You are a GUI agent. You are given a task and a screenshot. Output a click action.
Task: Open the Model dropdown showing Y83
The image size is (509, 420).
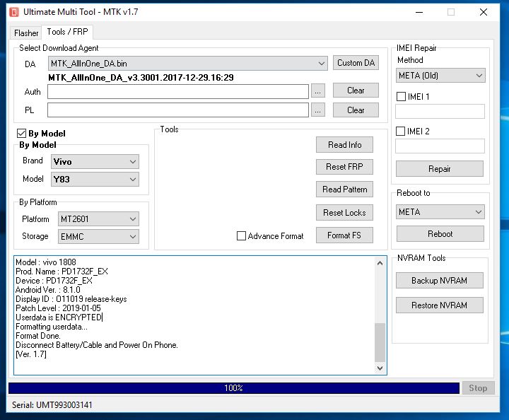point(95,179)
